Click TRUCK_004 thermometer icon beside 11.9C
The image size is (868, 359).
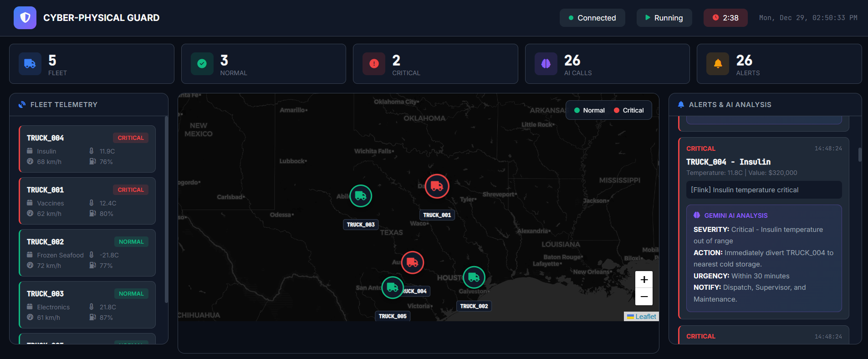92,151
